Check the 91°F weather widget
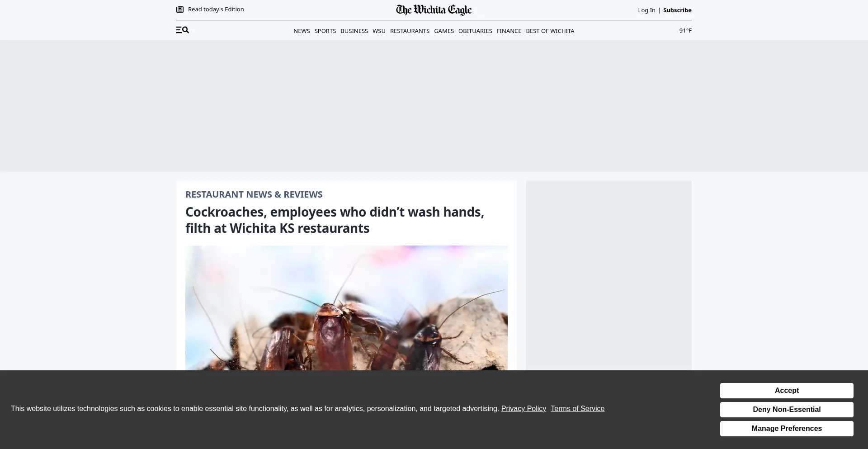Viewport: 868px width, 449px height. point(685,30)
